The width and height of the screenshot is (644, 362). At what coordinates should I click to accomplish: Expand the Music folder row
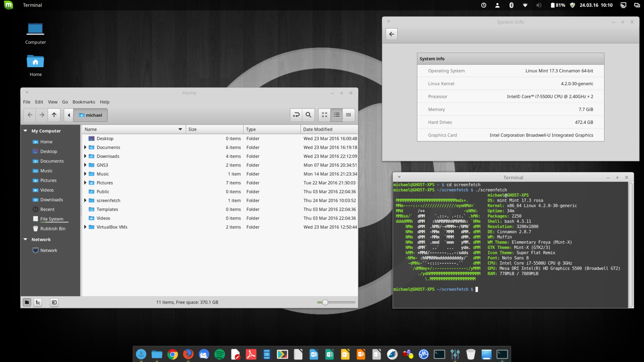point(85,174)
